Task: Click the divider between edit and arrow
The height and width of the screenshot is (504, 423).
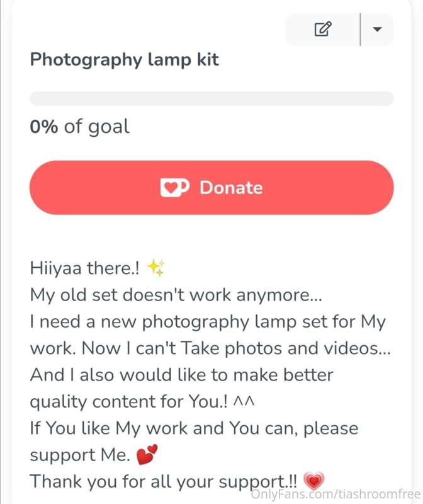Action: 361,30
